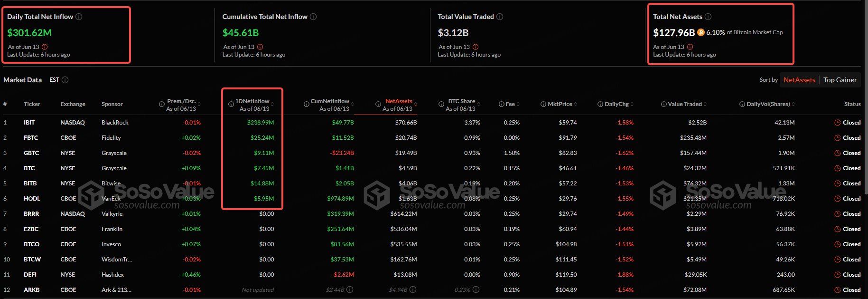This screenshot has width=868, height=299.
Task: Sort table by DailyChg arrows
Action: click(x=632, y=104)
